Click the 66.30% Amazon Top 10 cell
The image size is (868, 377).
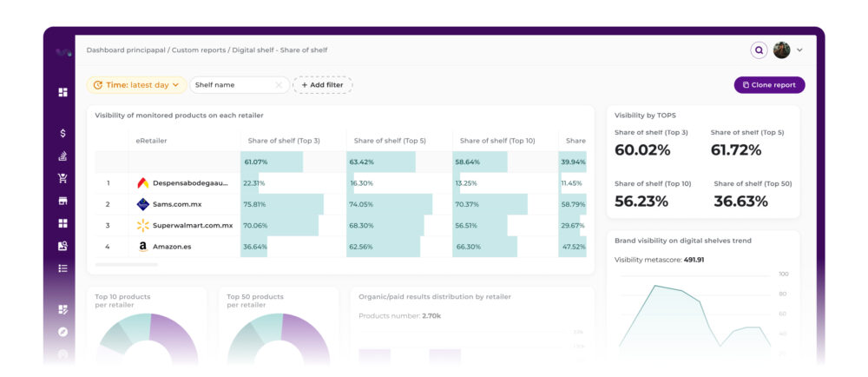505,247
